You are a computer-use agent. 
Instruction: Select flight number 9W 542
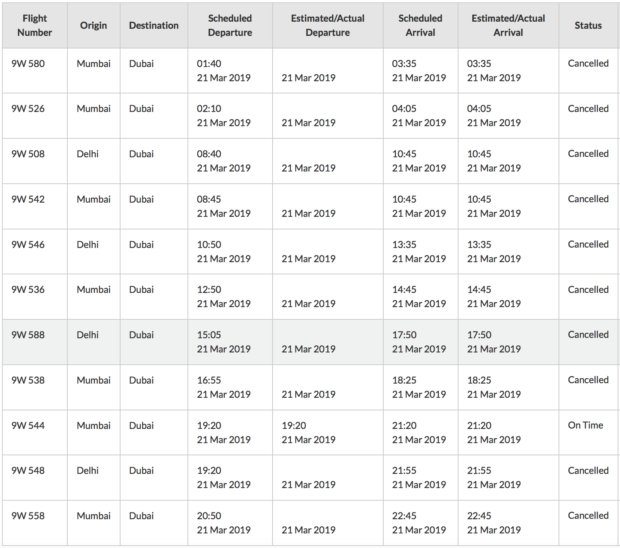pos(28,199)
